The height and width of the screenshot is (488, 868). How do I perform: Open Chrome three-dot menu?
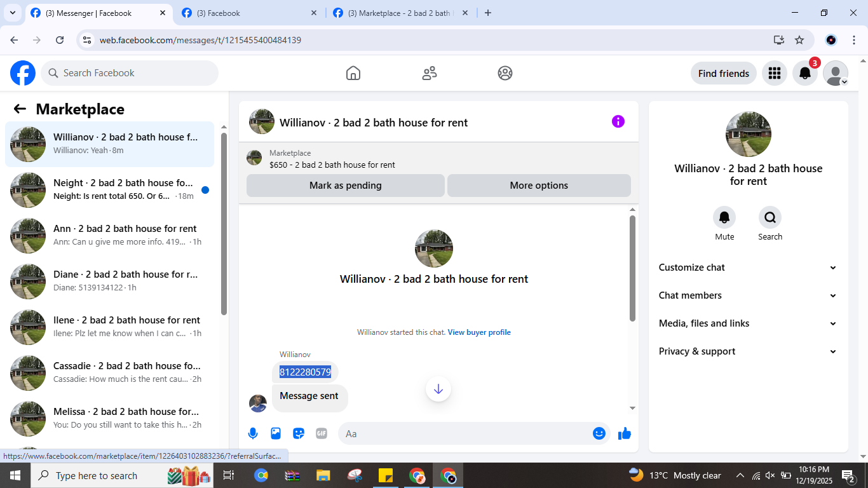click(855, 40)
